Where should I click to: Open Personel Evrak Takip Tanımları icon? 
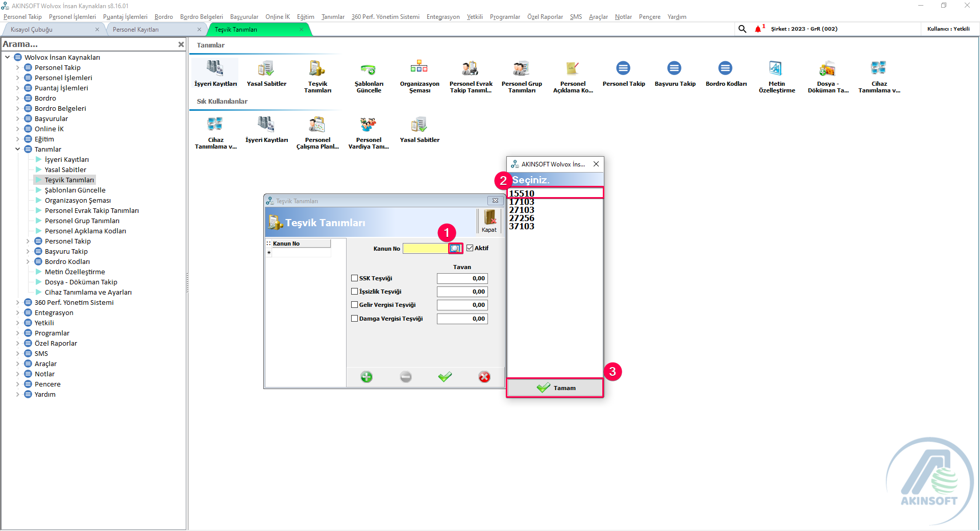470,76
